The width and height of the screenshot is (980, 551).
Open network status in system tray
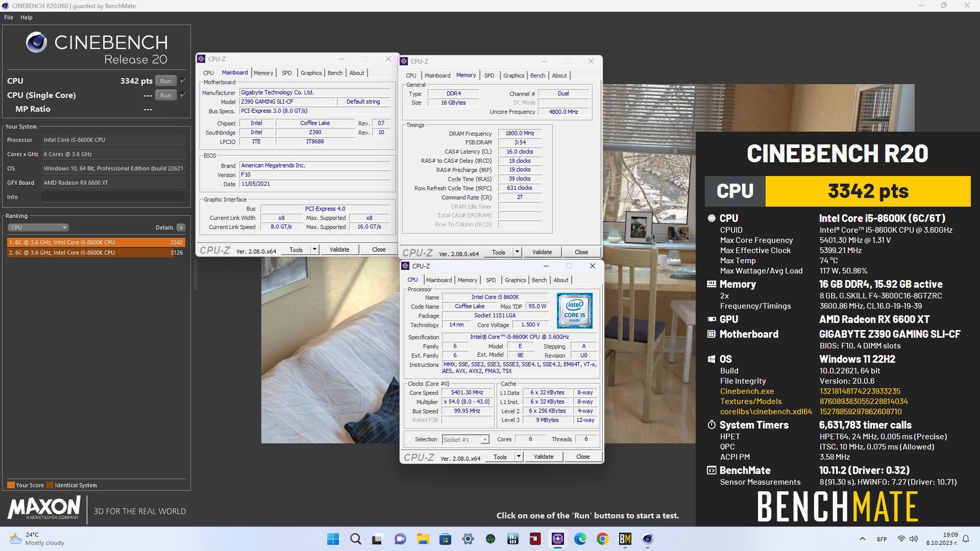pos(901,539)
